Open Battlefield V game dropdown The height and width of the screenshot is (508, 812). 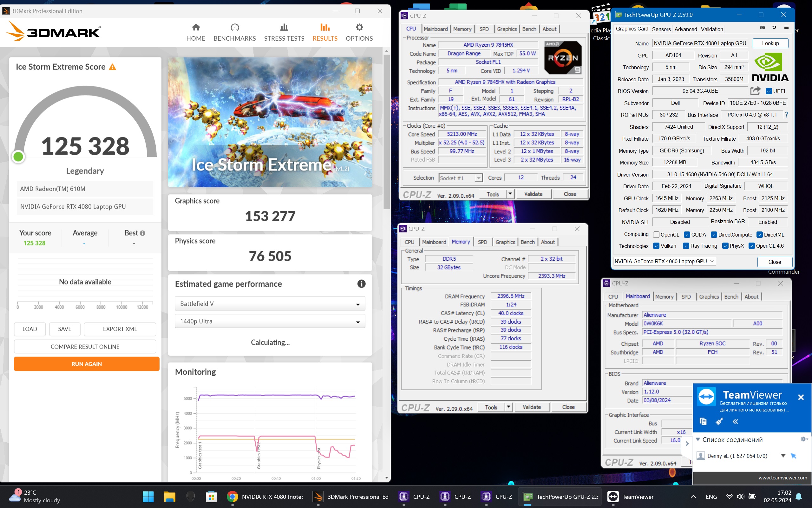(270, 304)
